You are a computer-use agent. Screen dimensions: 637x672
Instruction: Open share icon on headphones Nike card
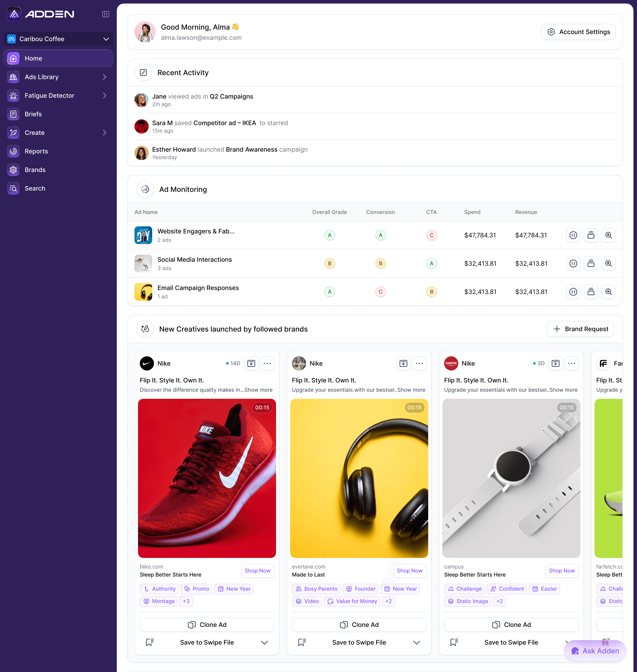point(403,363)
